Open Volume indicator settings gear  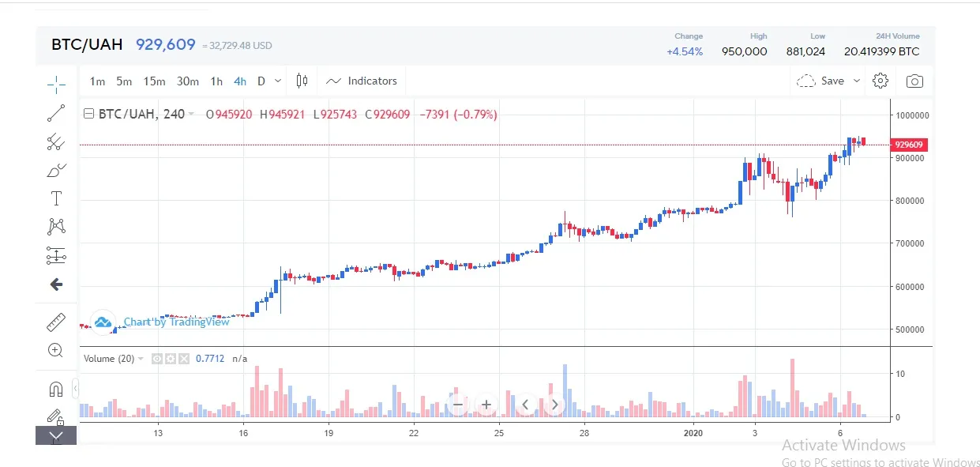click(x=171, y=359)
